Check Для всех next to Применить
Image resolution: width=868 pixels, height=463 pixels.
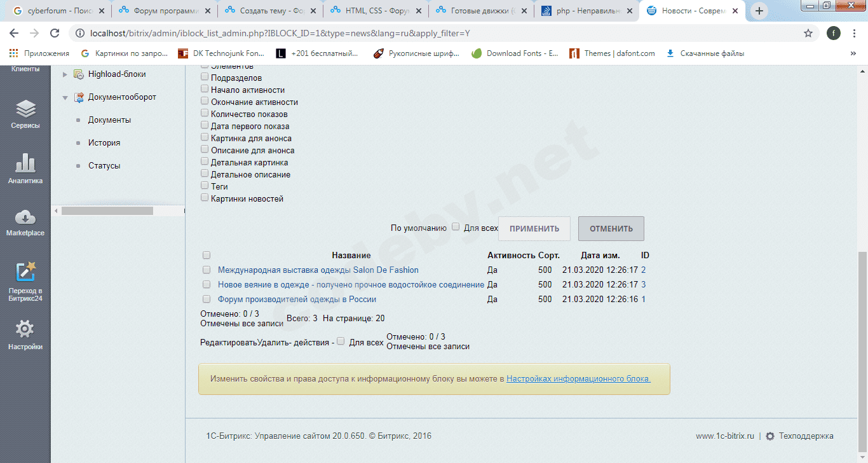(x=456, y=226)
